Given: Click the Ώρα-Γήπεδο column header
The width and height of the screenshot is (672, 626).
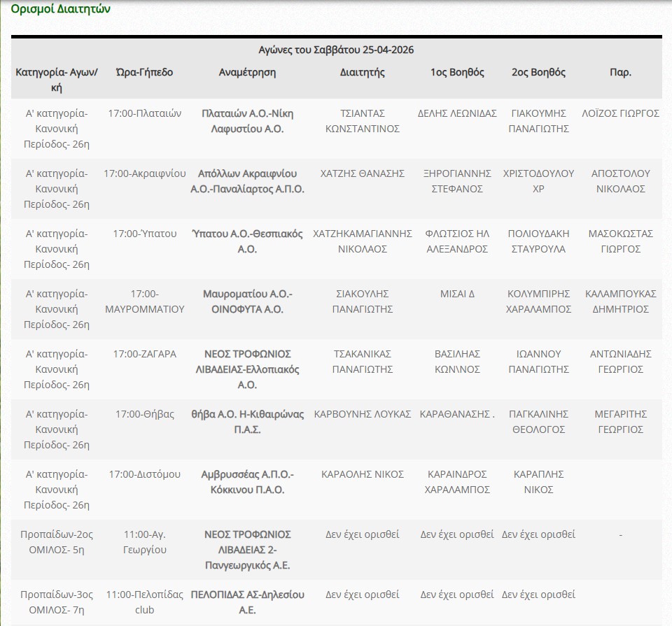Looking at the screenshot, I should click(x=144, y=72).
